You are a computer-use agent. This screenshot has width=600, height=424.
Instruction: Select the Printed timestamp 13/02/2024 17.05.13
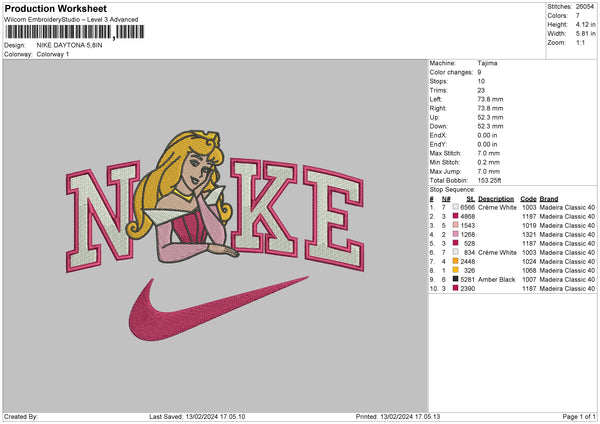tap(410, 417)
